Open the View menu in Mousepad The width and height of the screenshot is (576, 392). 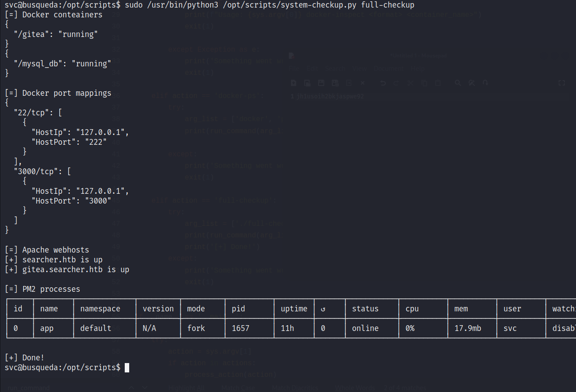[359, 69]
